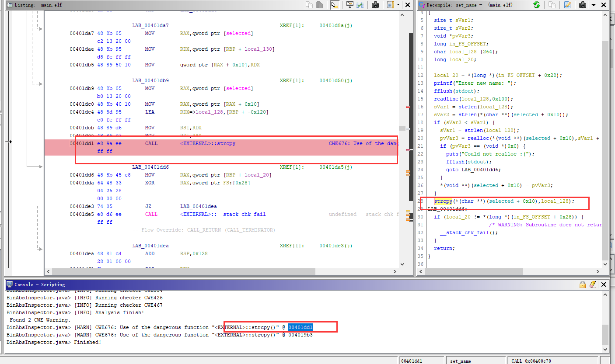Click the Copy icon in Listing toolbar
615x364 pixels.
309,5
